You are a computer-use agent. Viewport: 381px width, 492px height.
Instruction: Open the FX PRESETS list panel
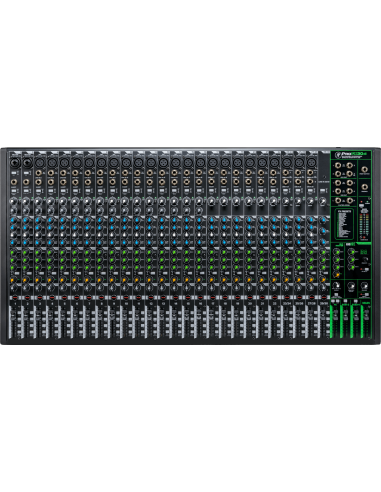click(x=344, y=224)
